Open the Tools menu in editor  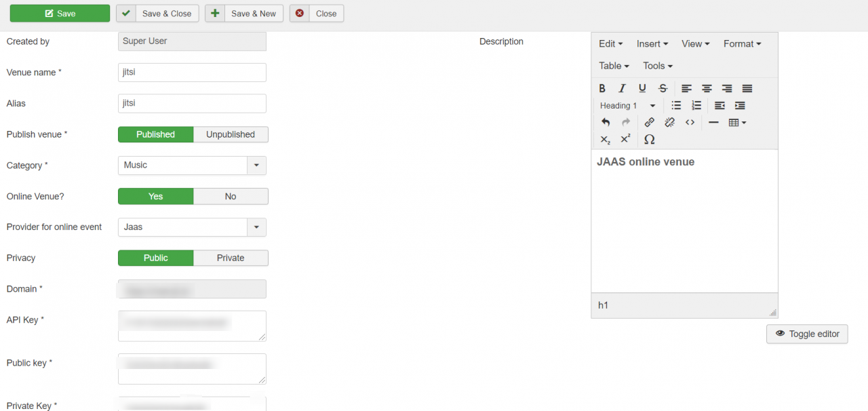(x=657, y=66)
